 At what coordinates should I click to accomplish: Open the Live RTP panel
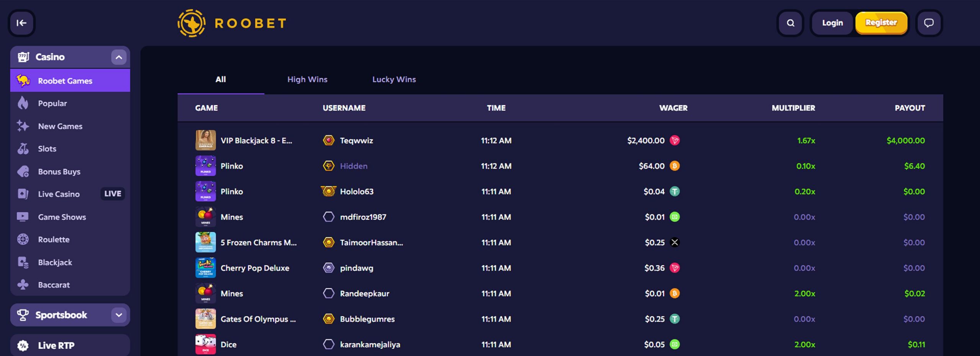(x=70, y=345)
